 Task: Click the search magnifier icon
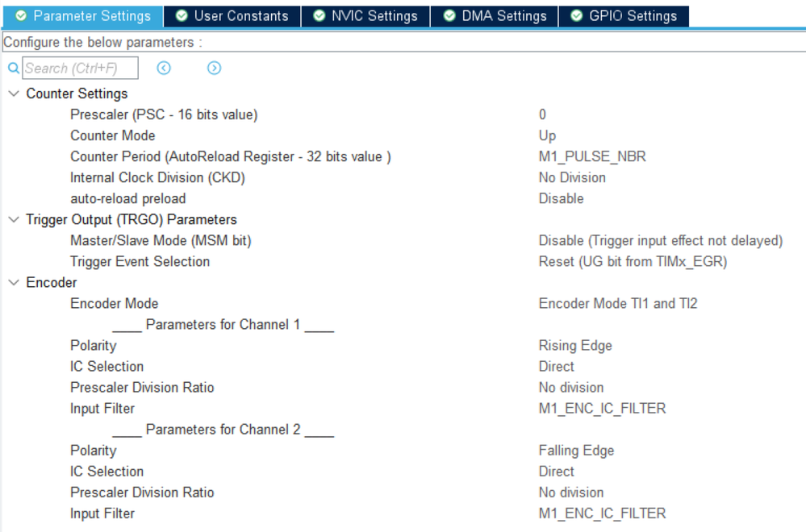click(x=14, y=68)
